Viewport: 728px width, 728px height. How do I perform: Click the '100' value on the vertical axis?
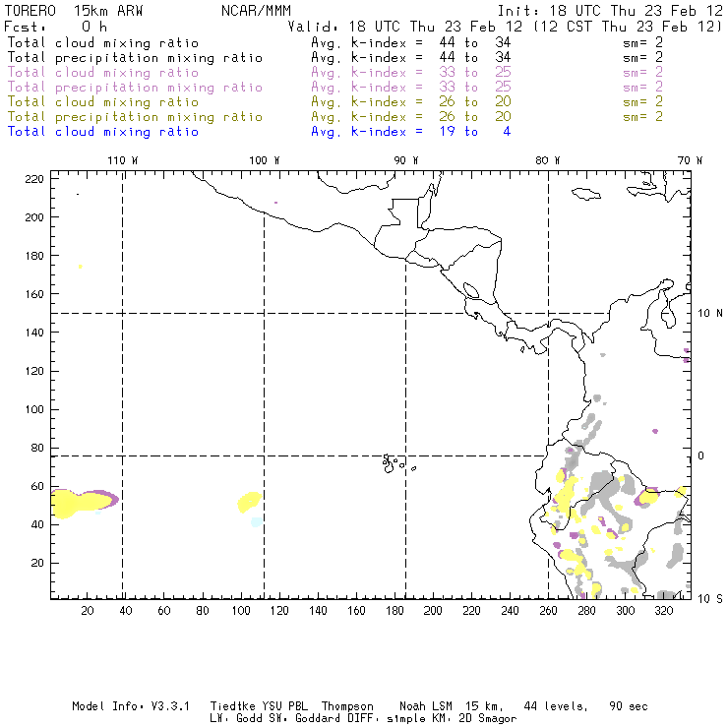[x=34, y=409]
